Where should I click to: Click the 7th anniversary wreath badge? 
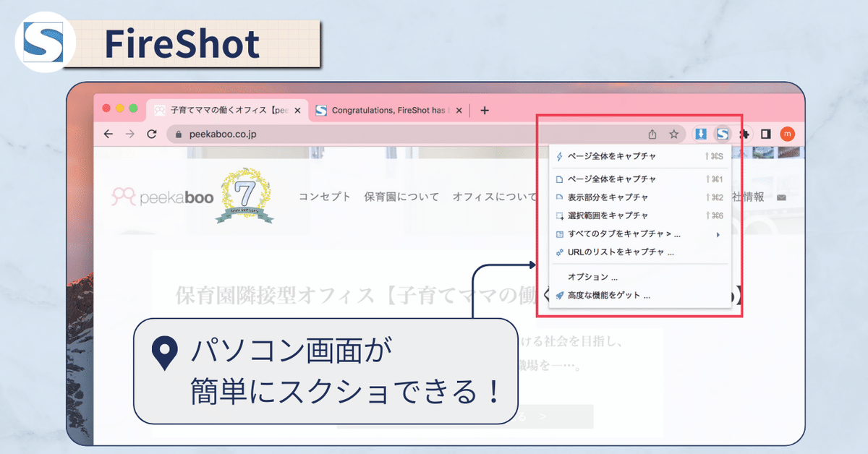(x=244, y=195)
